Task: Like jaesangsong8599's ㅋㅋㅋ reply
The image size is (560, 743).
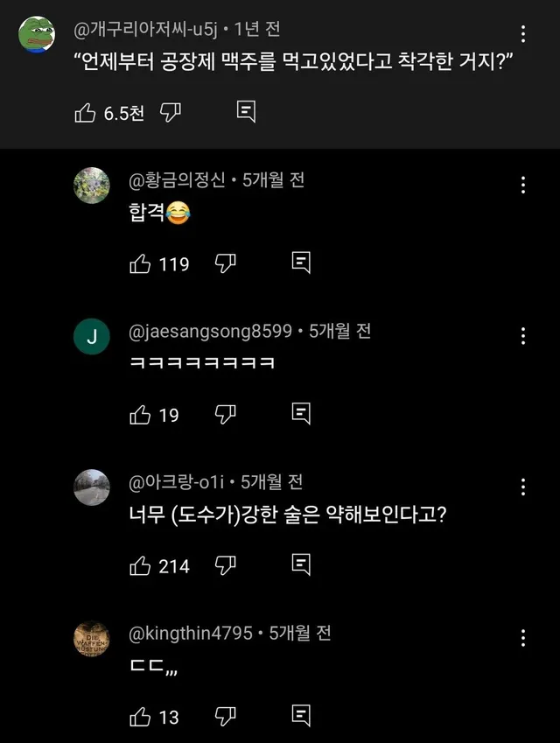Action: tap(140, 415)
